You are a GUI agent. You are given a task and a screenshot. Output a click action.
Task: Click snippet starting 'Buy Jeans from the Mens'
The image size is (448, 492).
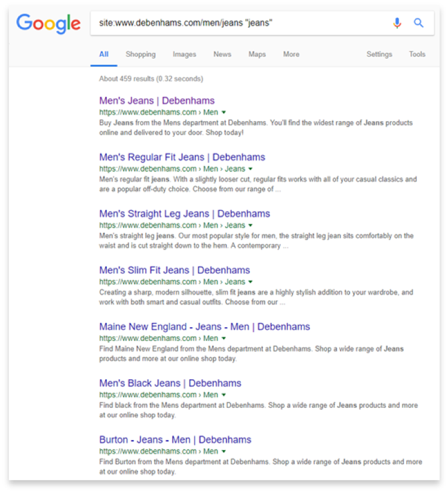pyautogui.click(x=256, y=128)
